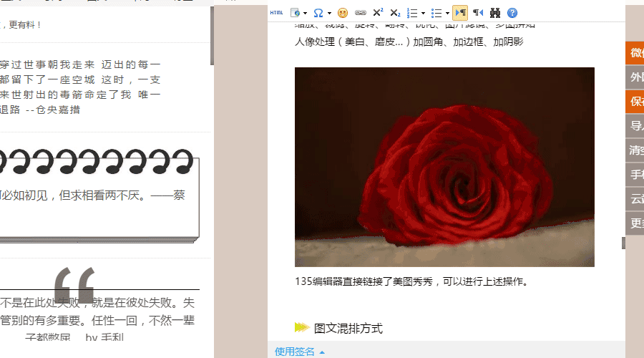The width and height of the screenshot is (644, 358).
Task: Expand the 使用签名 signature menu
Action: pos(299,352)
